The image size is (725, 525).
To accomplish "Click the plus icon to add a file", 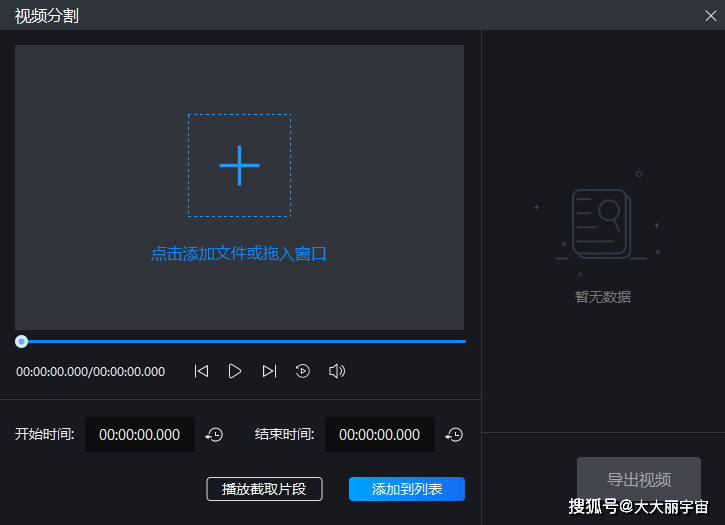I will [239, 165].
